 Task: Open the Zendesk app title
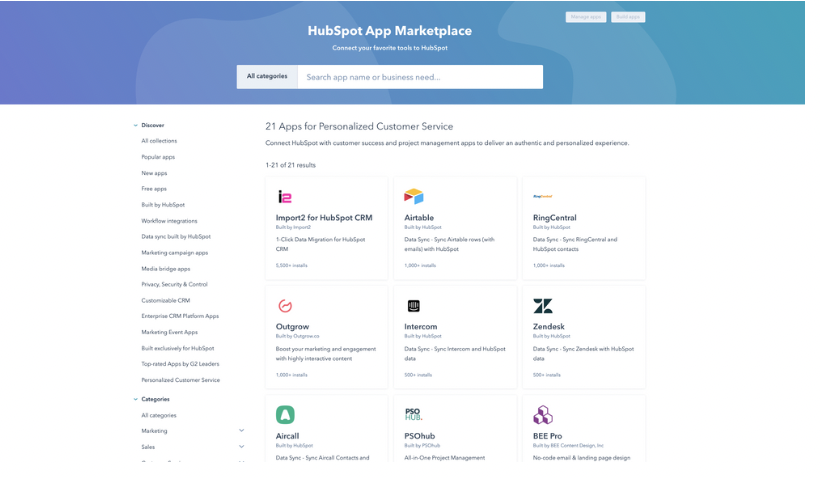pos(549,327)
